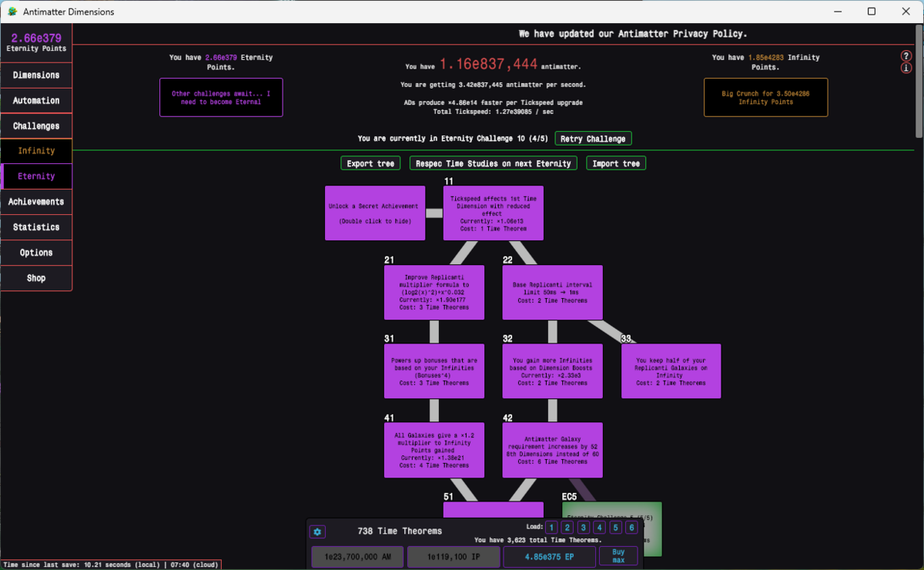Click "You are currently in Eternity Challenge 10" text
The width and height of the screenshot is (924, 570).
pos(454,139)
